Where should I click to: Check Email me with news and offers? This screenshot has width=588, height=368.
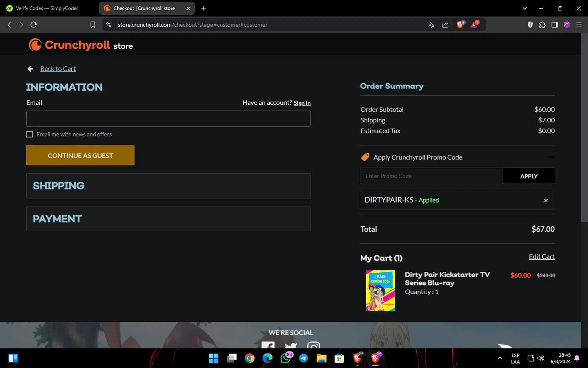point(30,134)
